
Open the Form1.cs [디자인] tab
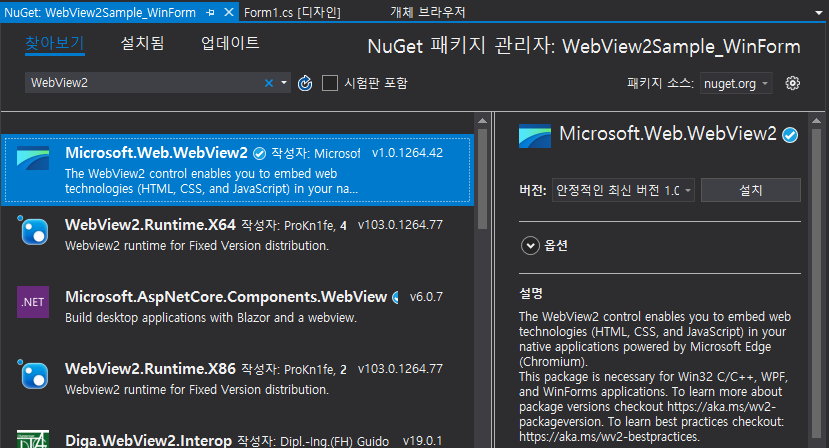292,12
